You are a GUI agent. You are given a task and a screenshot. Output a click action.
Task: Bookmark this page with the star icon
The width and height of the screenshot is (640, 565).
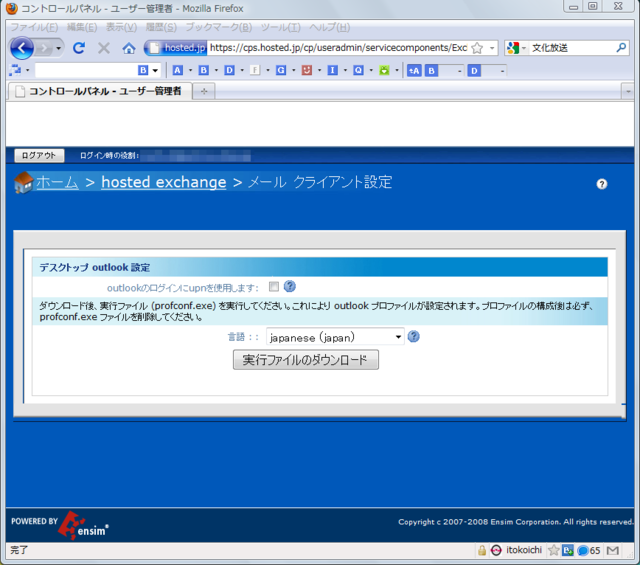[x=477, y=48]
